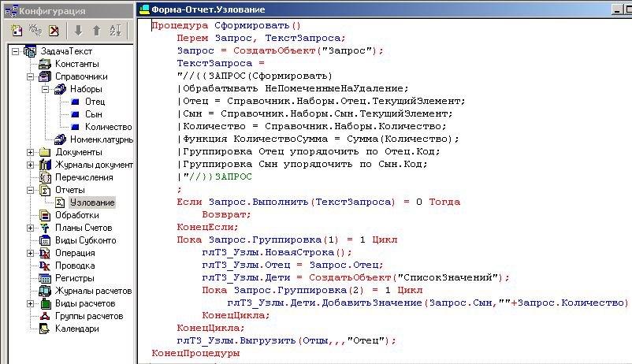Screen dimensions: 632x364
Task: Click the Отчеты sigma icon
Action: (x=45, y=190)
